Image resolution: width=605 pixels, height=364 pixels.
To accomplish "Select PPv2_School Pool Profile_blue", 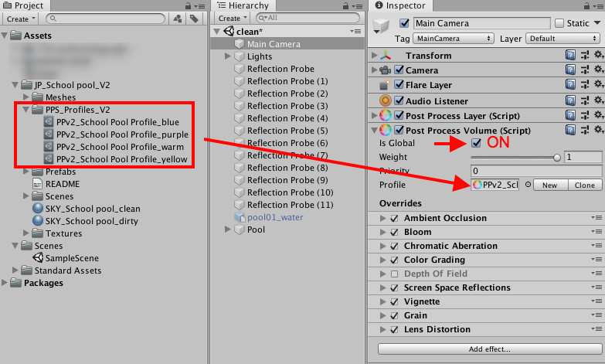I will pos(111,122).
